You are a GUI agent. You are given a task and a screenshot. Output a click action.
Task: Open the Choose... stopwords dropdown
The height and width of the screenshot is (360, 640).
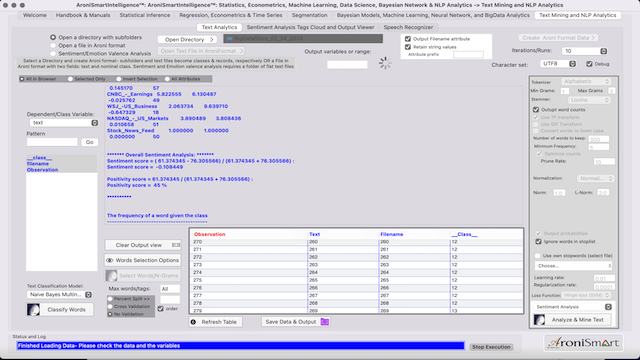coord(573,266)
